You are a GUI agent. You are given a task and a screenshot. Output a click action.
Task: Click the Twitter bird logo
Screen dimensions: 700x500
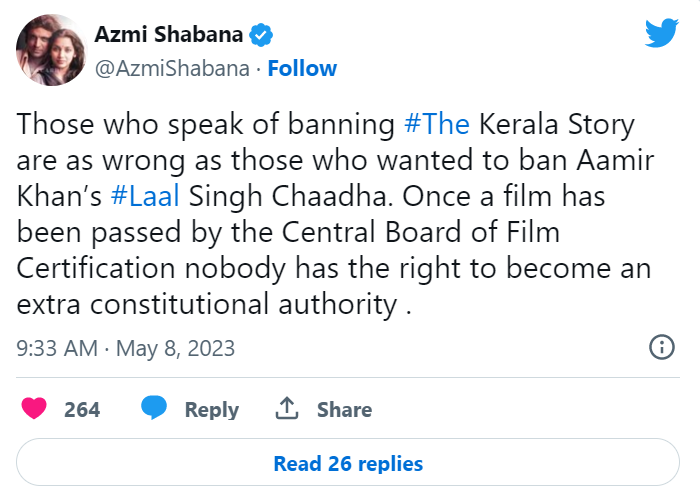coord(661,34)
